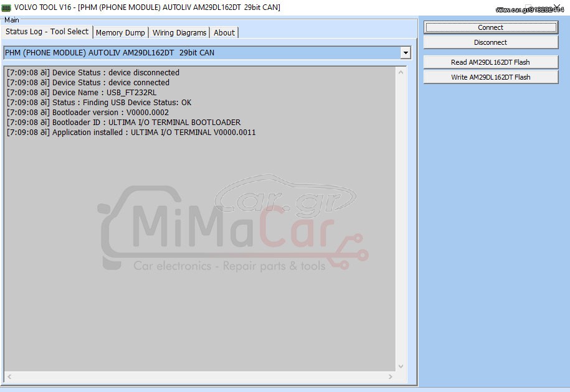Switch to the Memory Dump tab
The image size is (570, 392).
[120, 32]
